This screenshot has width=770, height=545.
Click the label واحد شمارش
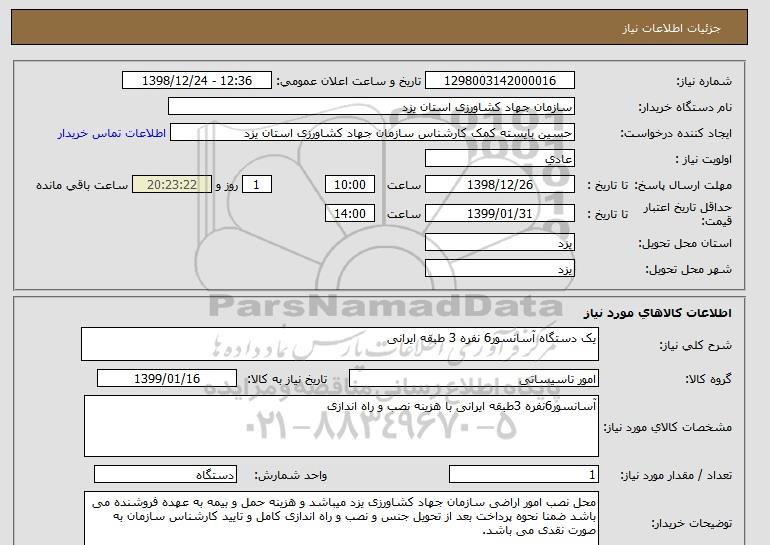[x=291, y=475]
